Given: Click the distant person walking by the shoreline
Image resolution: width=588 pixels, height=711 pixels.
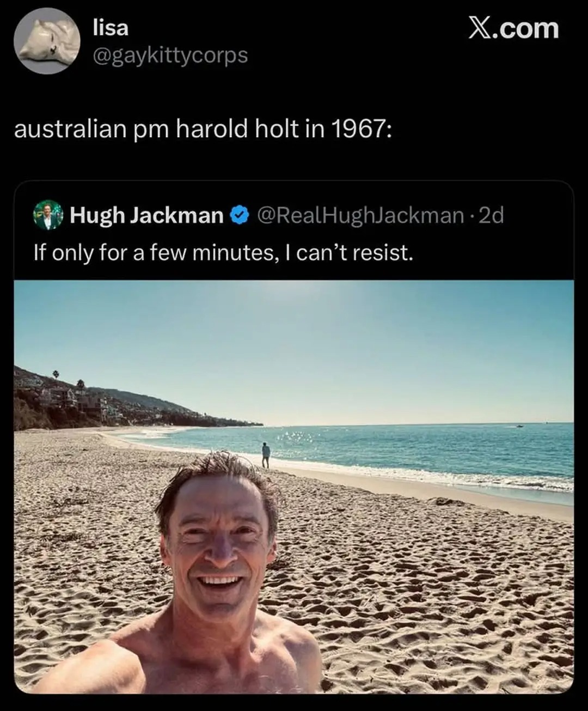Looking at the screenshot, I should [x=266, y=454].
